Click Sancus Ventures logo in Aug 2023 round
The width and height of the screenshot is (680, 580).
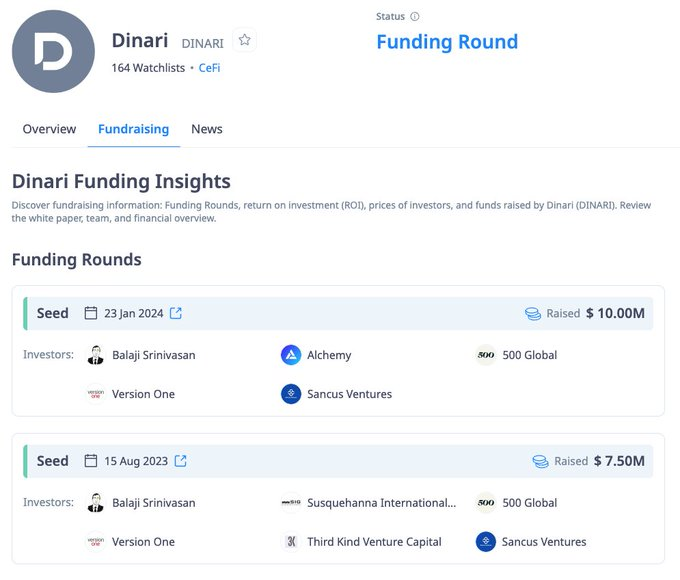[486, 541]
